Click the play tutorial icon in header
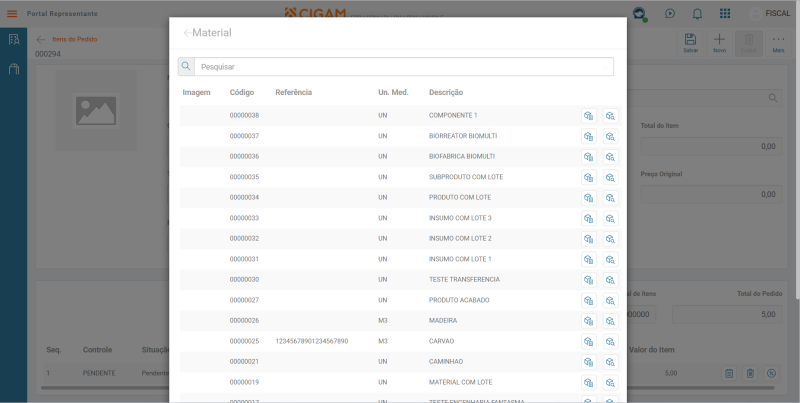 [670, 14]
